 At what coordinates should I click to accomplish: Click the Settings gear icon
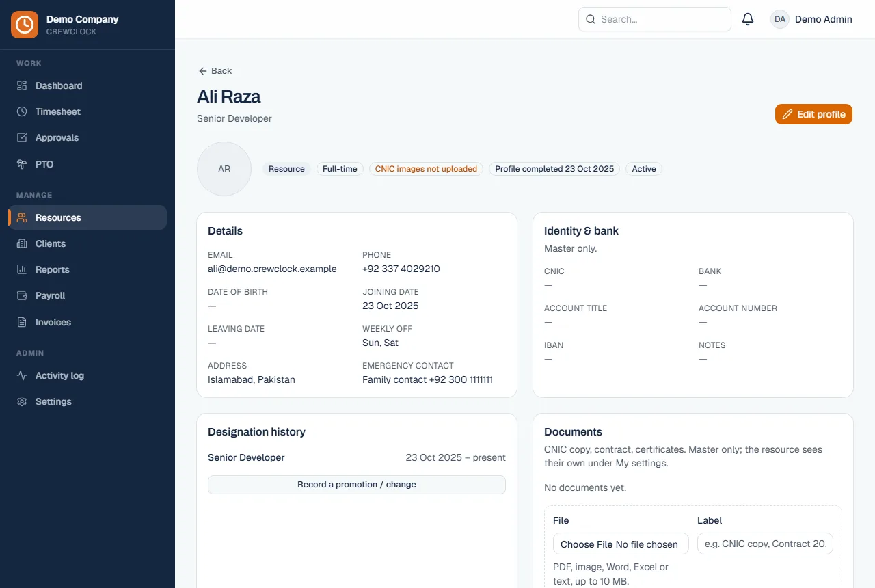click(x=22, y=401)
